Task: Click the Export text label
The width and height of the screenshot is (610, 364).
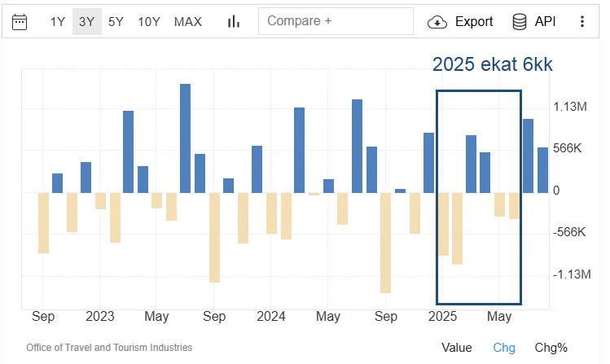Action: 474,22
